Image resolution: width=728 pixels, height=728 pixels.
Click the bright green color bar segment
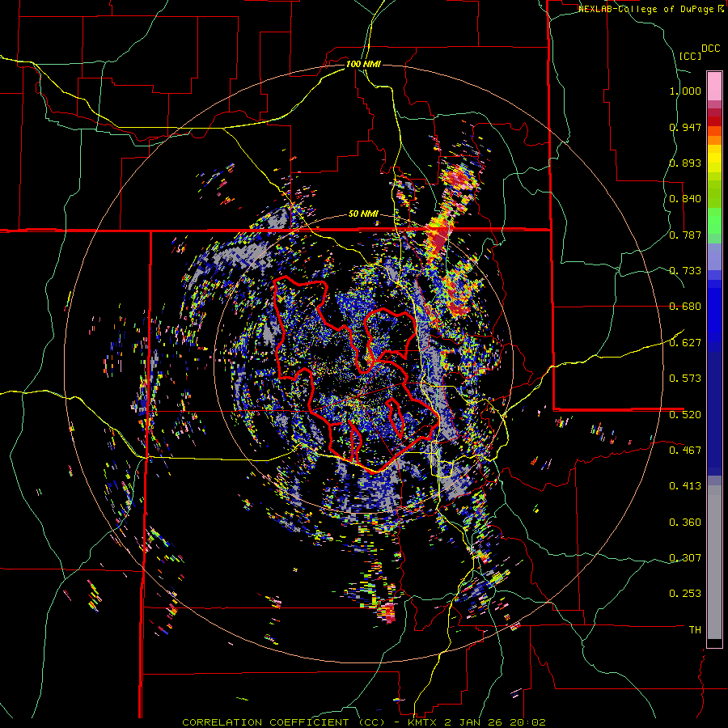click(x=714, y=221)
